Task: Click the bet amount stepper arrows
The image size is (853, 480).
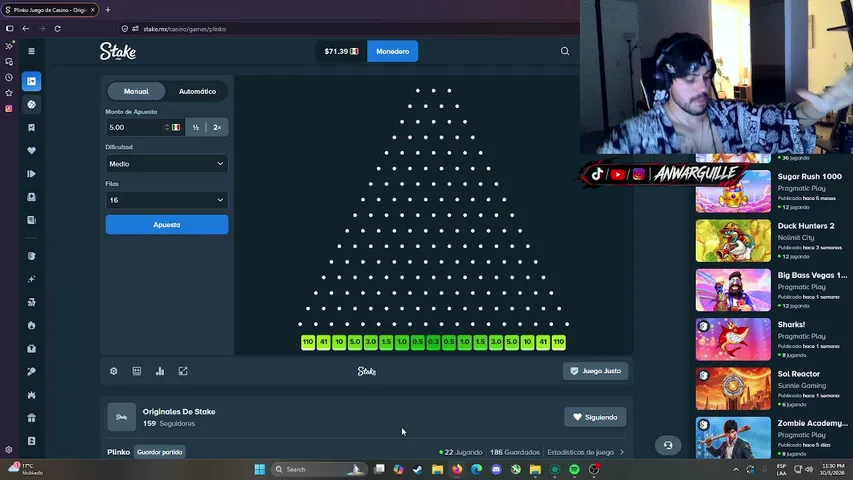Action: (x=167, y=127)
